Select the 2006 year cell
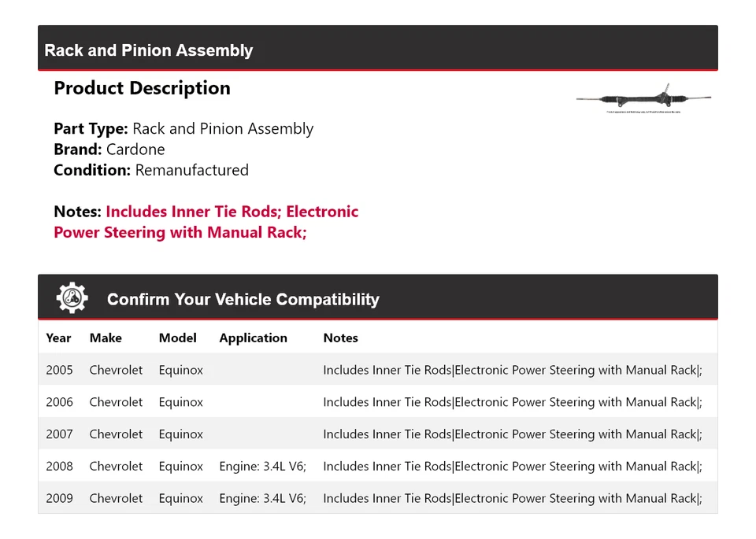The image size is (756, 539). click(x=59, y=402)
